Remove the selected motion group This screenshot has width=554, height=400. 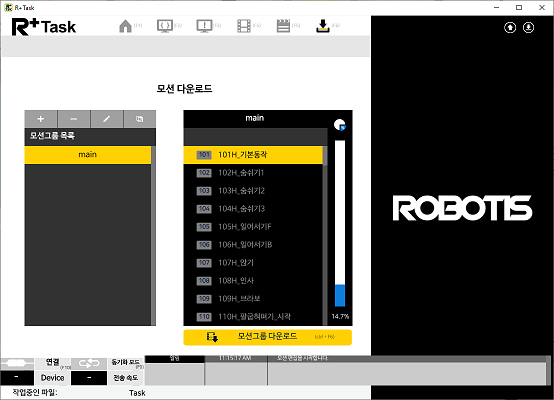point(73,119)
